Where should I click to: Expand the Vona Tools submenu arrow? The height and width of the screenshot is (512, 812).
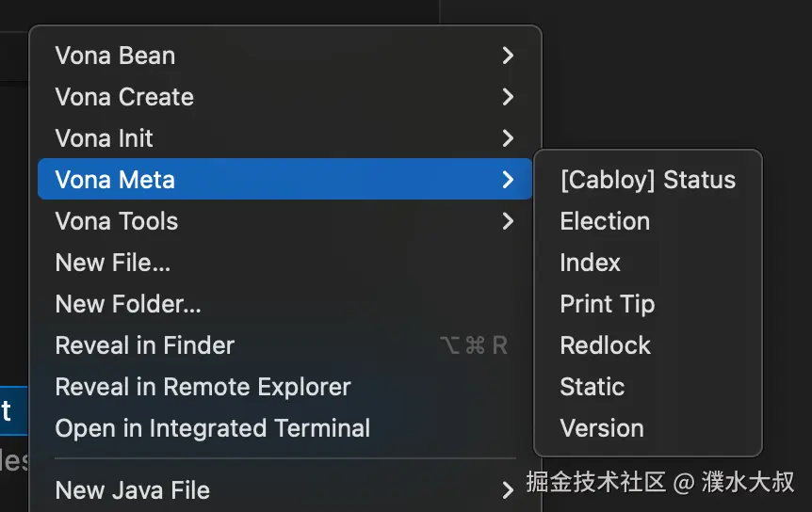[x=508, y=221]
